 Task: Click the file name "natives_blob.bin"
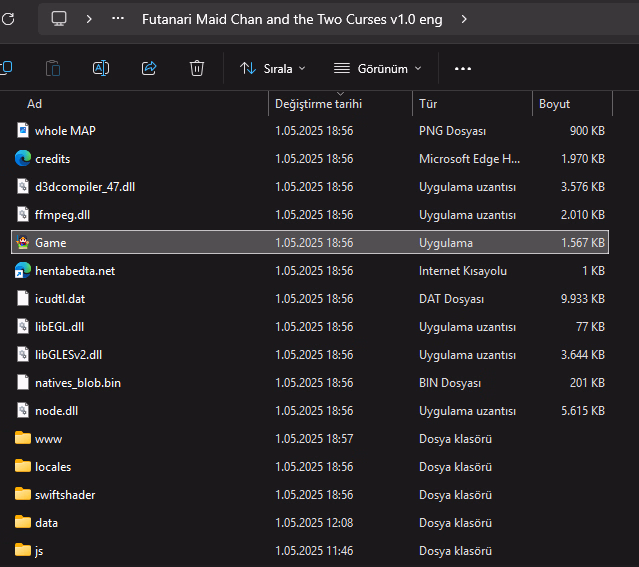(78, 383)
